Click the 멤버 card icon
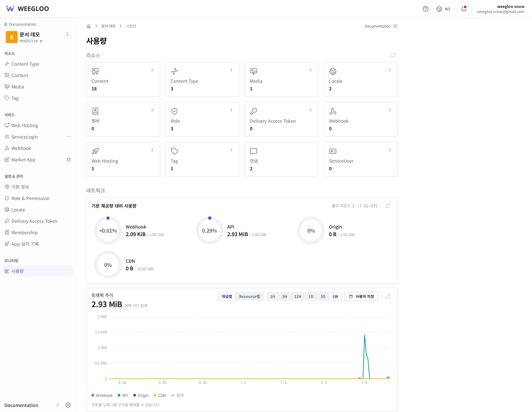This screenshot has width=532, height=412. 95,111
